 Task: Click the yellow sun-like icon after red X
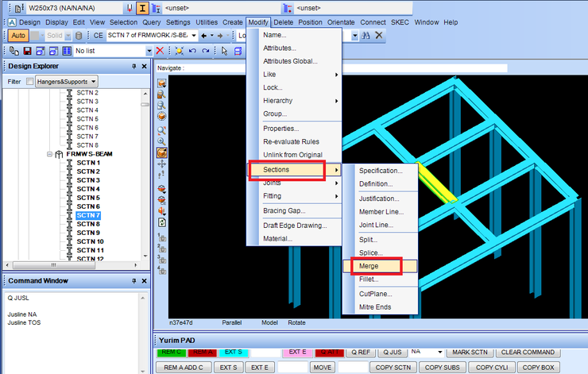[x=180, y=51]
